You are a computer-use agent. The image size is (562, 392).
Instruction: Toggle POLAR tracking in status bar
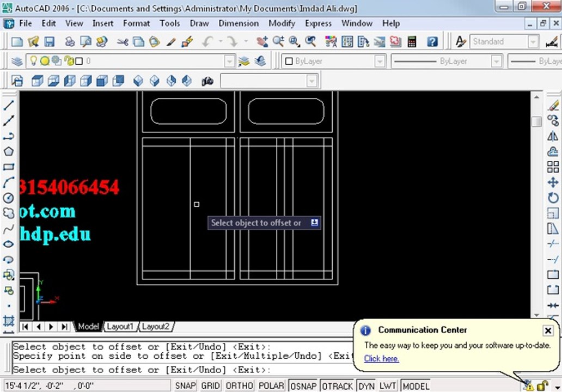pos(271,386)
